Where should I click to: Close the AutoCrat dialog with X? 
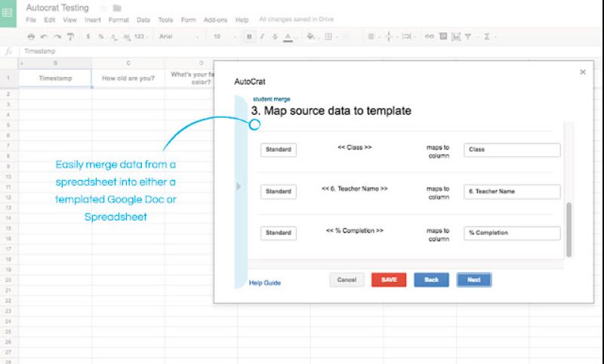coord(583,72)
